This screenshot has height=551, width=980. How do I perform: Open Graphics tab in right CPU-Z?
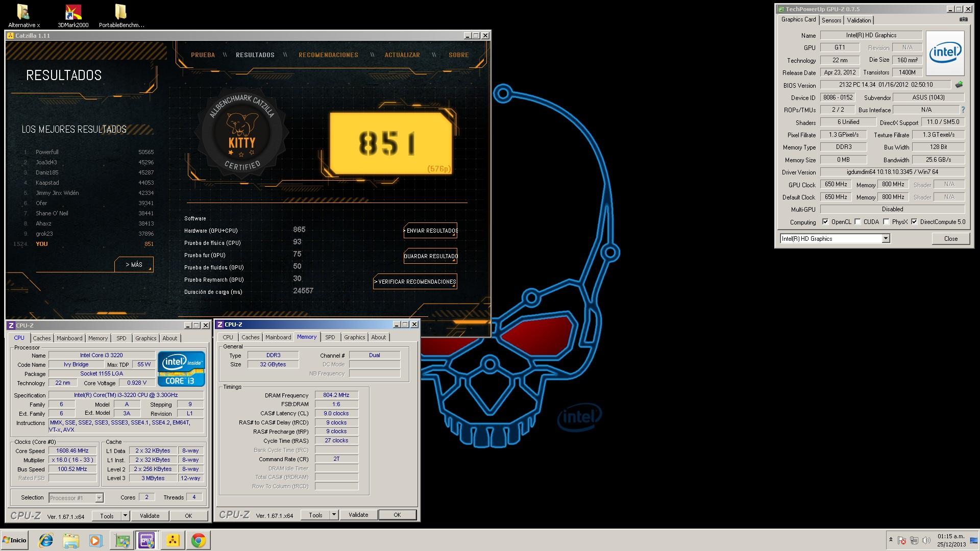(355, 337)
